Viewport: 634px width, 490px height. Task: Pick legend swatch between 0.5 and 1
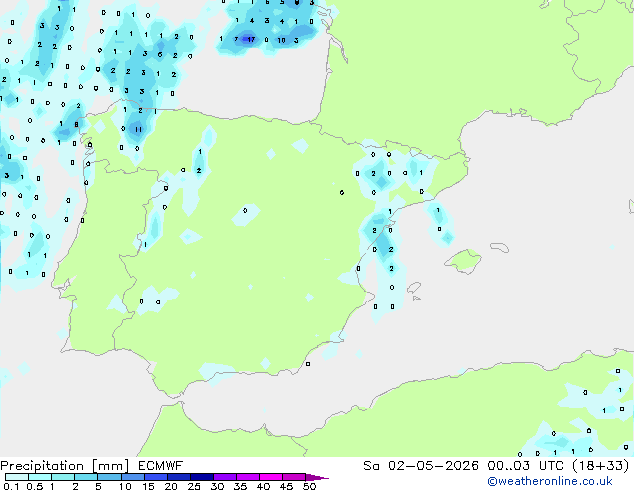(x=40, y=477)
